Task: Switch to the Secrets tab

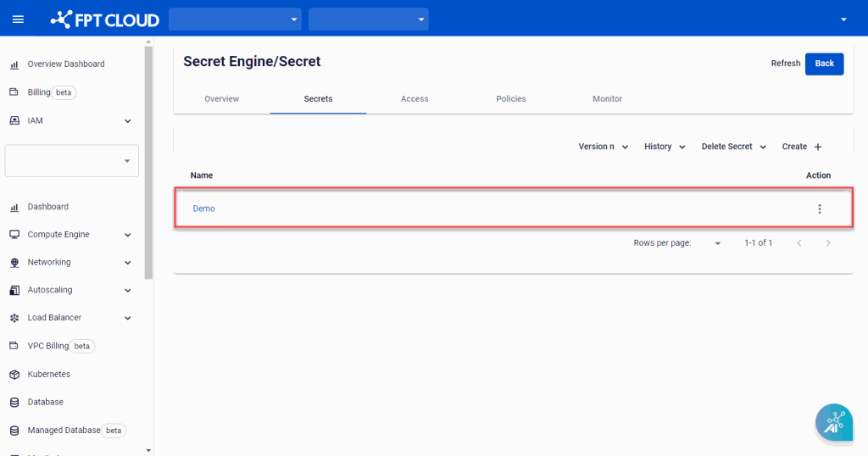Action: coord(318,99)
